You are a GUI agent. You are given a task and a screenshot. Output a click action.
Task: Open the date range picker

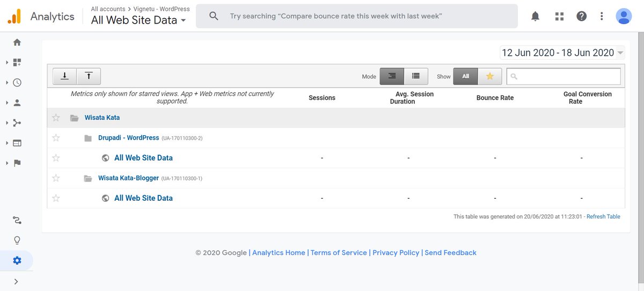click(x=562, y=53)
